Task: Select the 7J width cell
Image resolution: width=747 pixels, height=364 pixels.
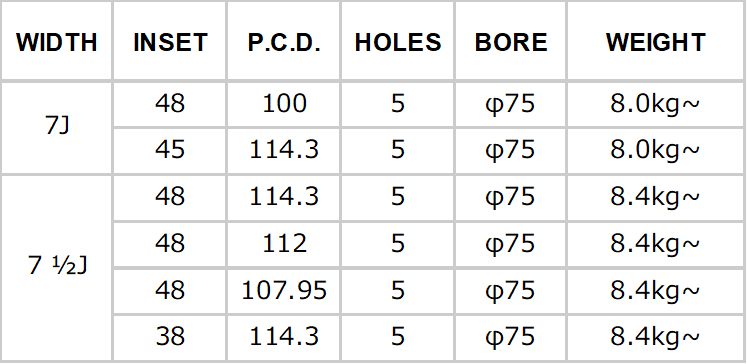Action: pyautogui.click(x=57, y=127)
